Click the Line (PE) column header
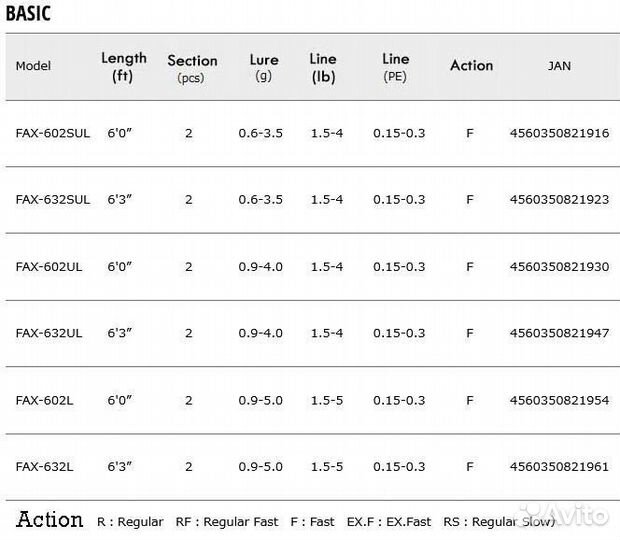This screenshot has height=540, width=620. tap(395, 67)
